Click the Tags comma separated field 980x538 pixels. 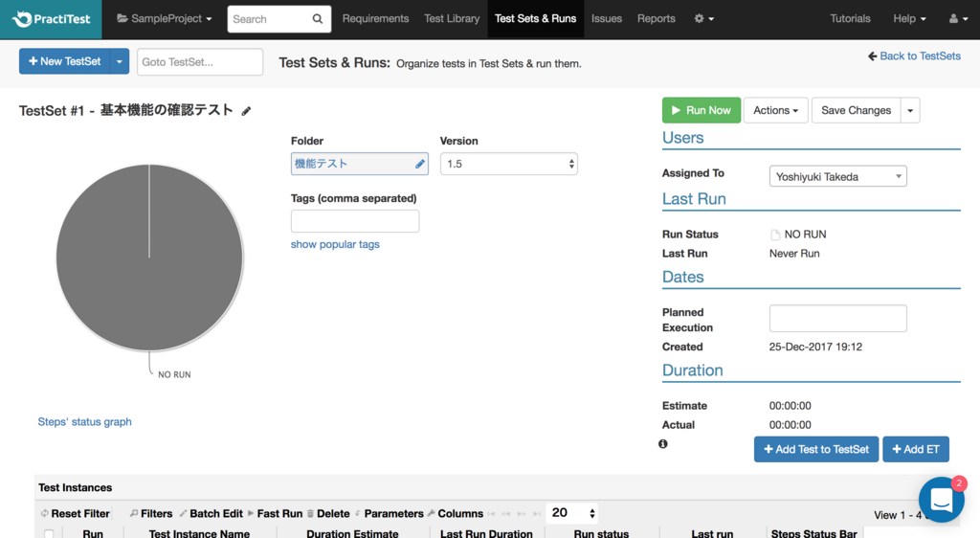(x=355, y=221)
